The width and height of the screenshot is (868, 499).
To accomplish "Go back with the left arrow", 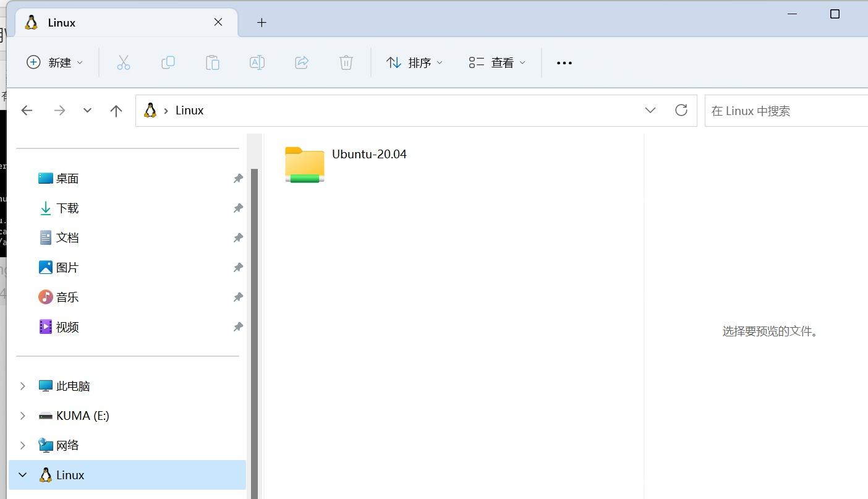I will [27, 111].
